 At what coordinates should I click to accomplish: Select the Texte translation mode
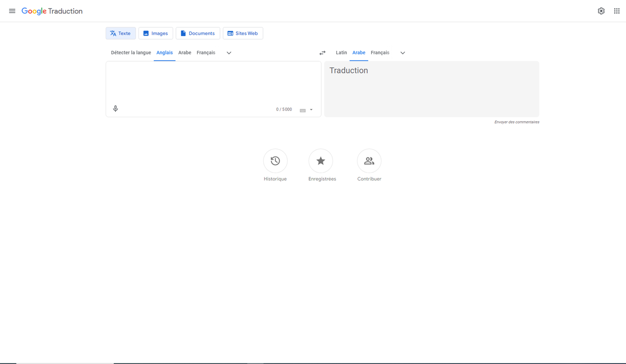[x=121, y=33]
